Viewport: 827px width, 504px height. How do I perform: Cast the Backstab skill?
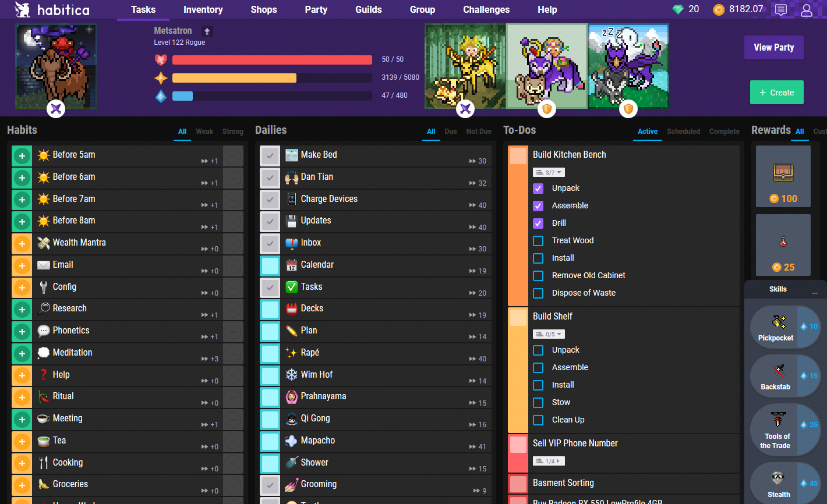[x=775, y=375]
